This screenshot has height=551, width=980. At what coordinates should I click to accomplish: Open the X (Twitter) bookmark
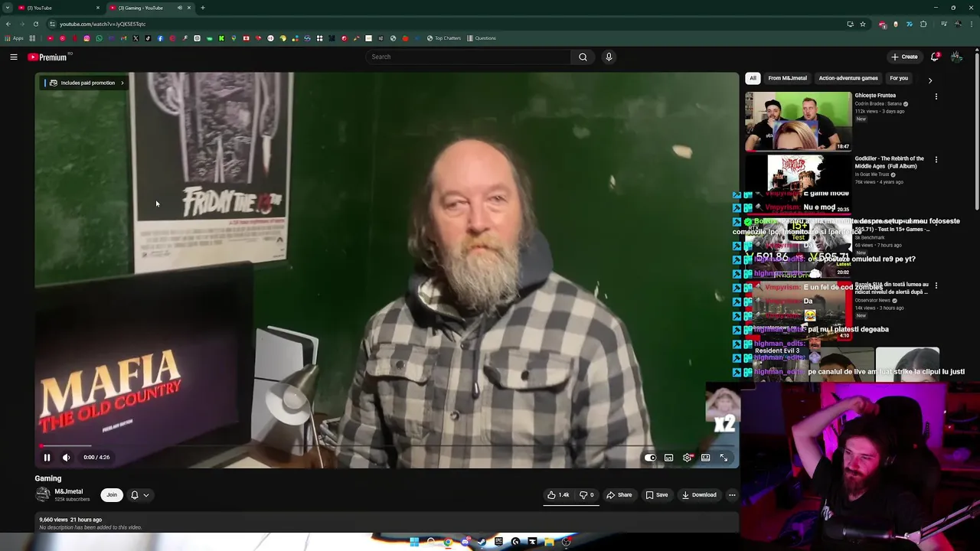pyautogui.click(x=136, y=38)
